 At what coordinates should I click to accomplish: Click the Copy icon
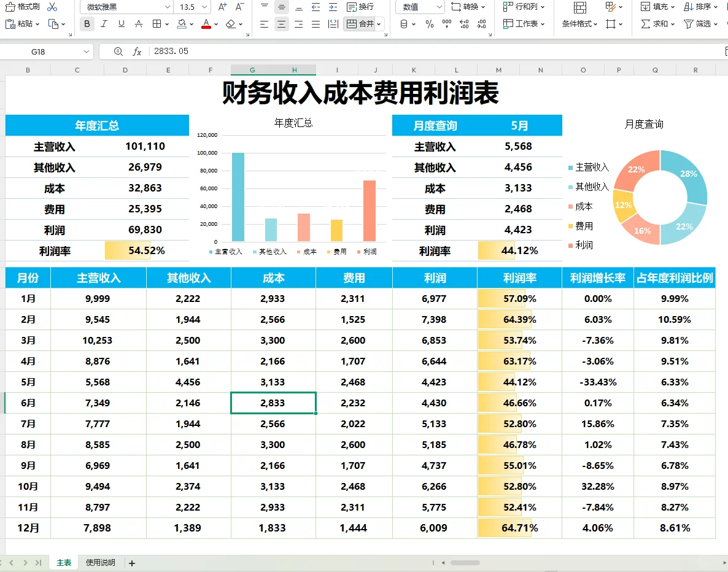(53, 24)
